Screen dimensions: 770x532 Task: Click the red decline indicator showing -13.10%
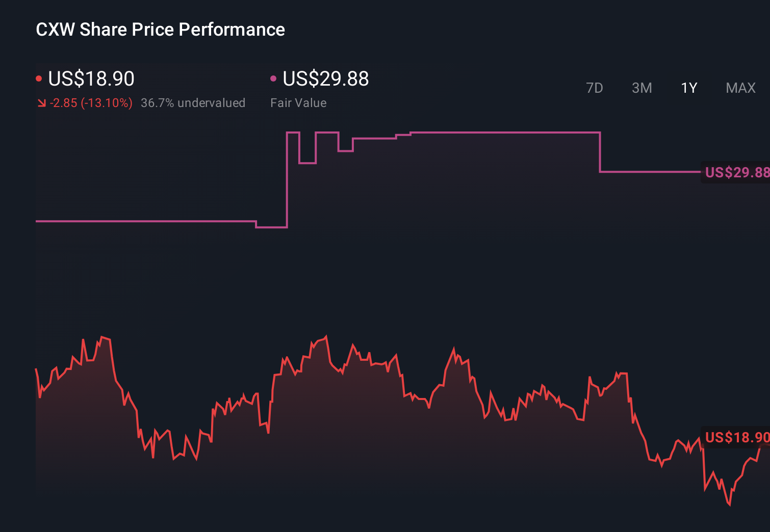click(91, 103)
